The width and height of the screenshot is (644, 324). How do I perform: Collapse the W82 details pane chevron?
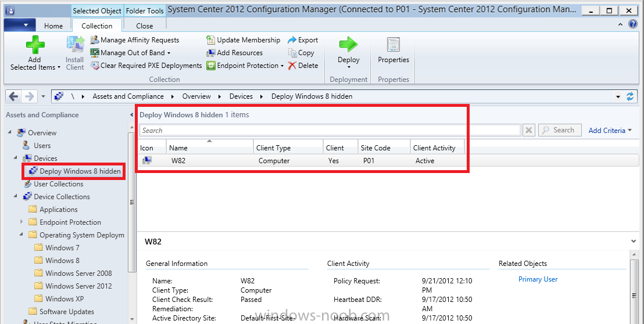[634, 242]
